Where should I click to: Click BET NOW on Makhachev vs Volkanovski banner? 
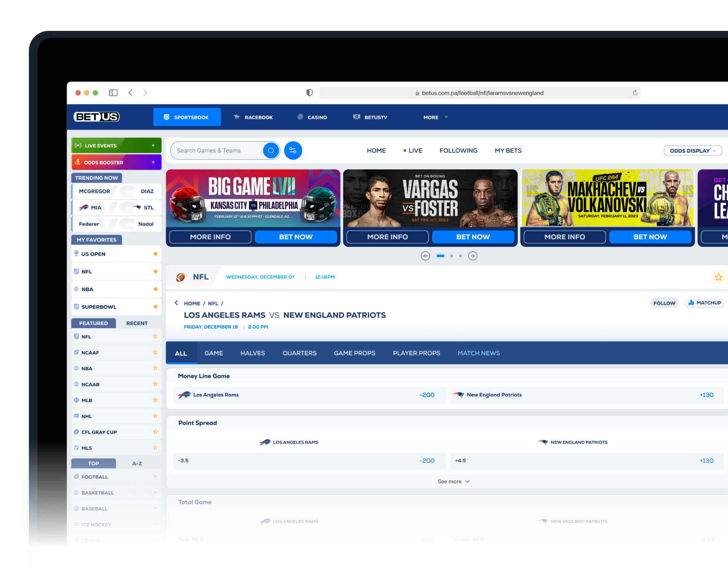[650, 237]
